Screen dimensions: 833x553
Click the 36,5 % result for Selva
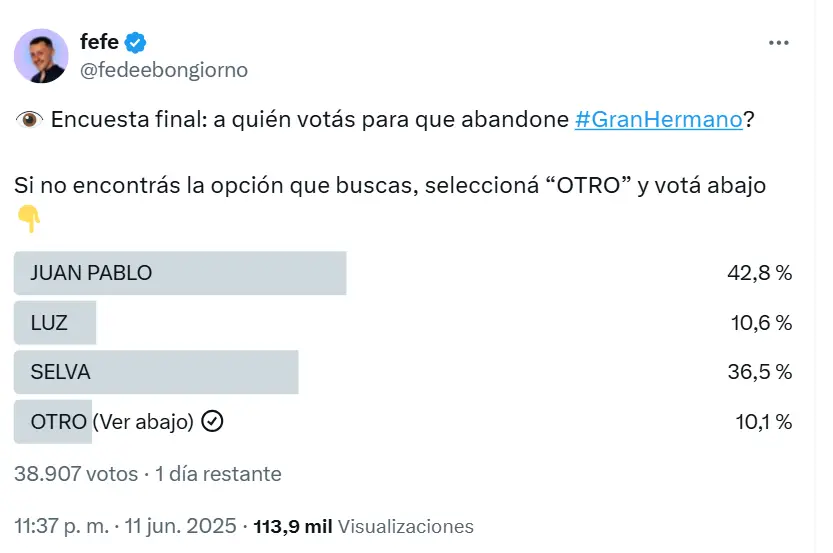click(760, 372)
